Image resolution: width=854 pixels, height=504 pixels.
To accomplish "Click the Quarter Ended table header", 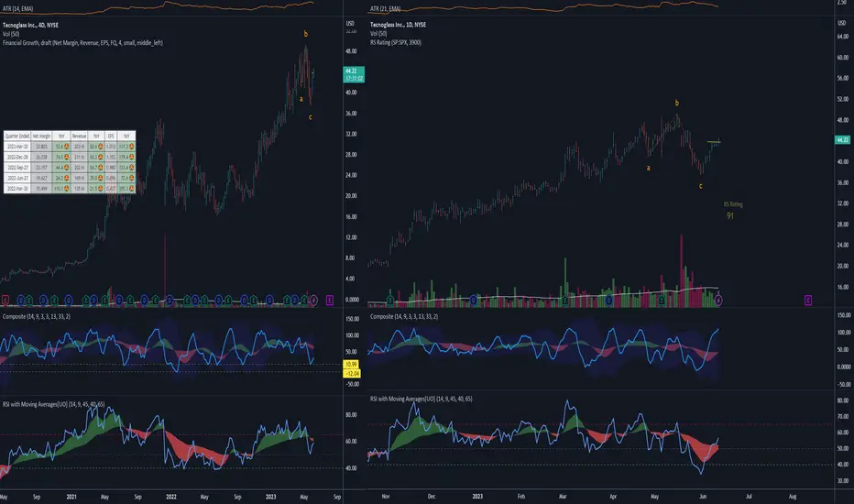I will point(16,136).
